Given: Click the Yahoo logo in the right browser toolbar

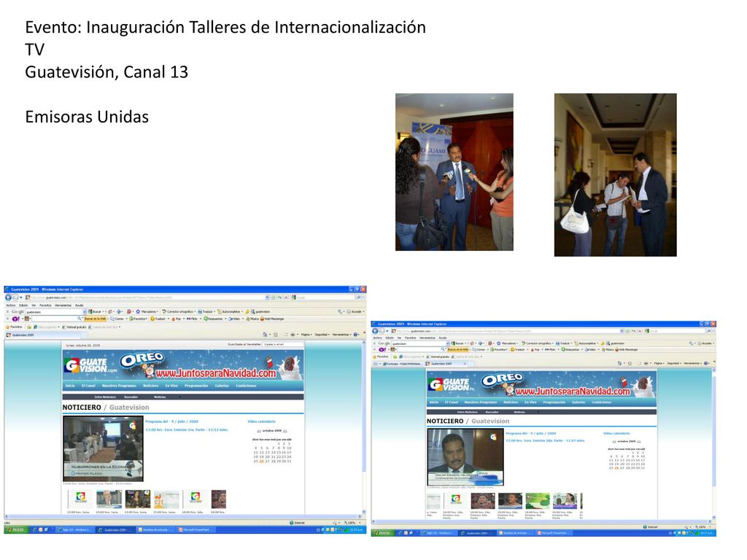Looking at the screenshot, I should (x=382, y=349).
